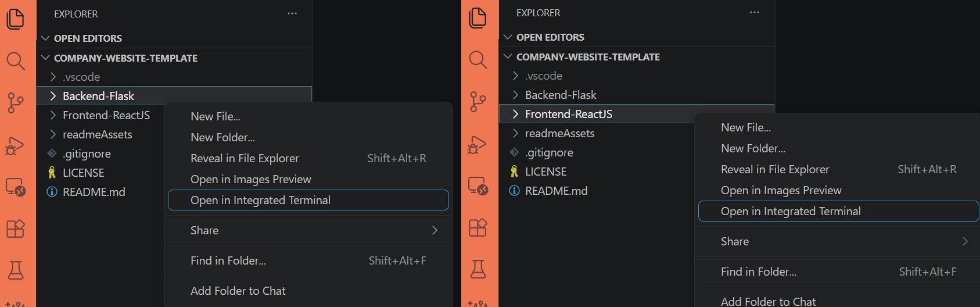Select Open in Integrated Terminal in right menu

click(x=839, y=211)
